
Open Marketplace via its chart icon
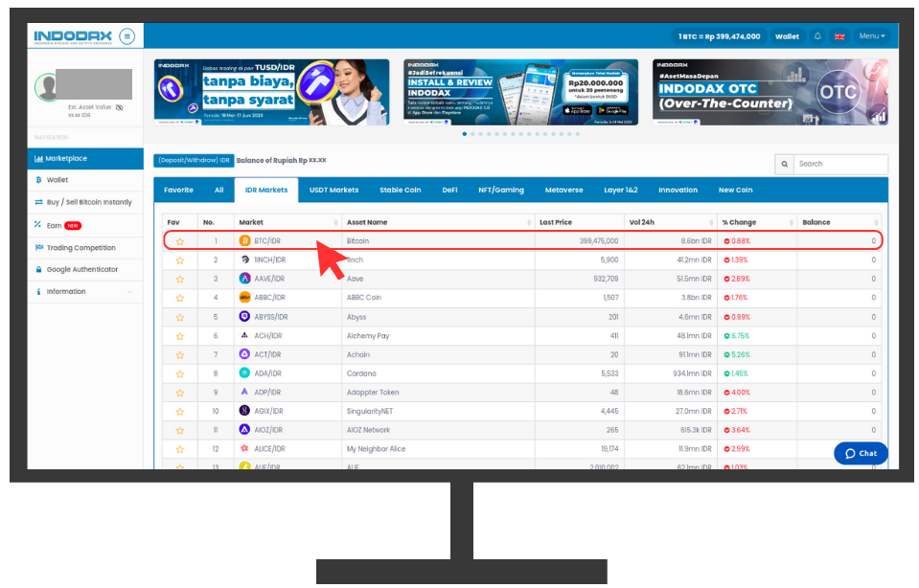click(38, 159)
